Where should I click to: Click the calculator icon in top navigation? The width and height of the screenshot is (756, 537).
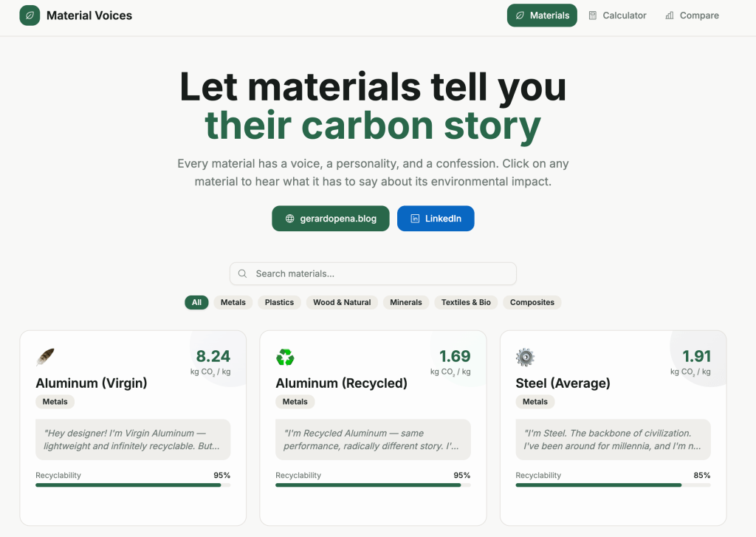coord(593,16)
